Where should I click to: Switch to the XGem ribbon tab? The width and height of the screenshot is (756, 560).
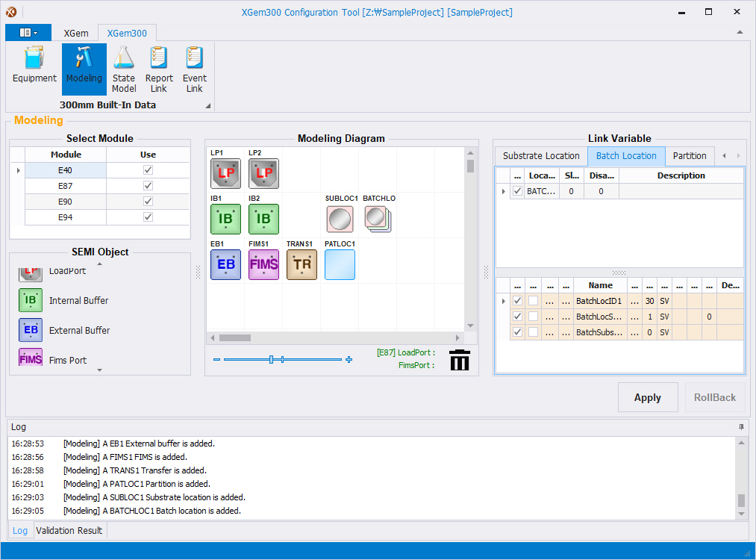pyautogui.click(x=76, y=34)
